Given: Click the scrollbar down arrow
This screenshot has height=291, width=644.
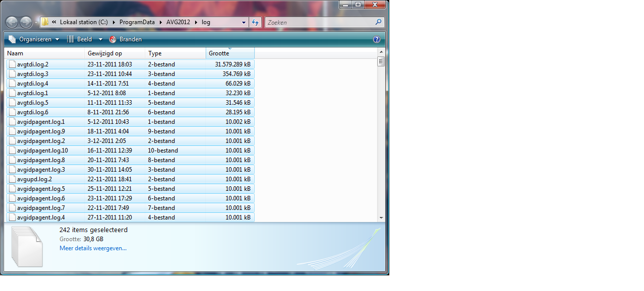Looking at the screenshot, I should pos(381,217).
